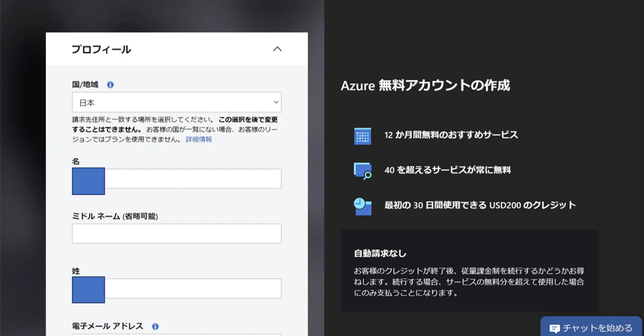
Task: Click the ミドル ネーム (省略可能) label
Action: (115, 217)
